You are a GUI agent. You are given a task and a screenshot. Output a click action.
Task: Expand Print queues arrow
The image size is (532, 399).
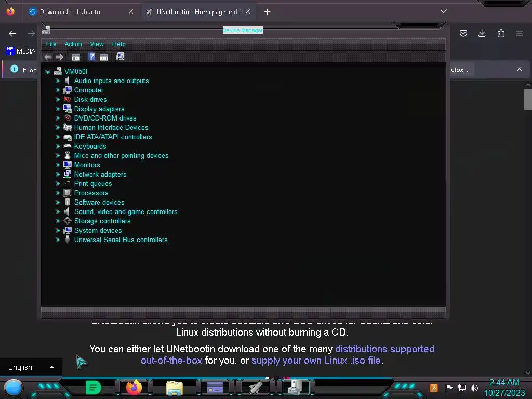(57, 183)
